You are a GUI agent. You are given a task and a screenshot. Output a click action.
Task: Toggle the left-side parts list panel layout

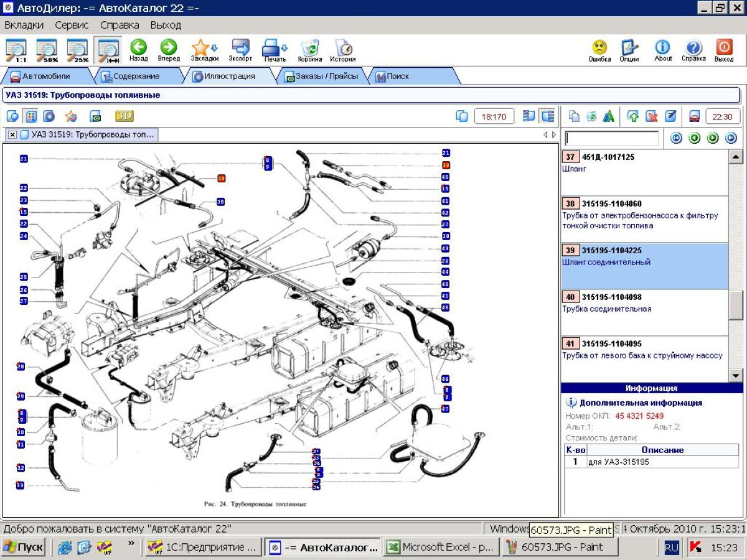pos(529,116)
